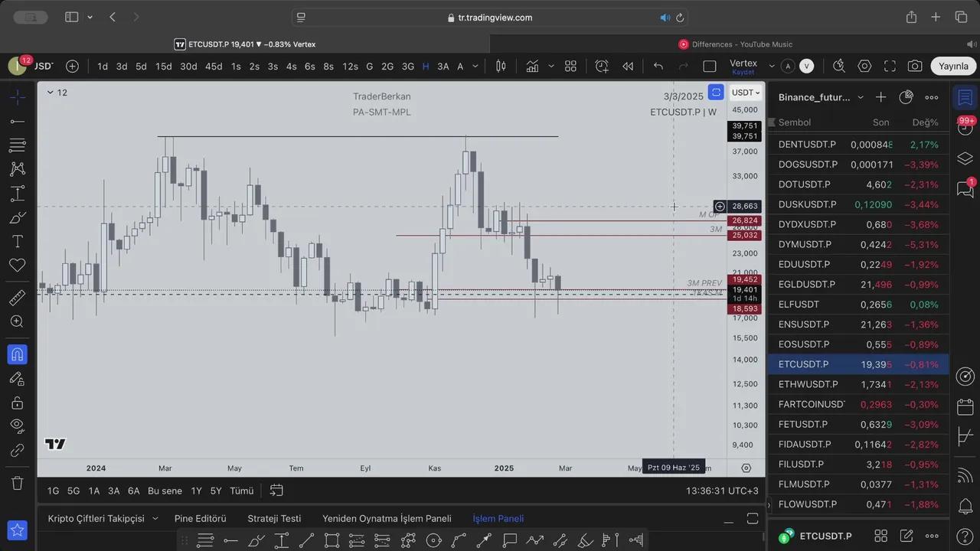Open the watchlist three-dots menu
Viewport: 980px width, 551px height.
click(932, 97)
